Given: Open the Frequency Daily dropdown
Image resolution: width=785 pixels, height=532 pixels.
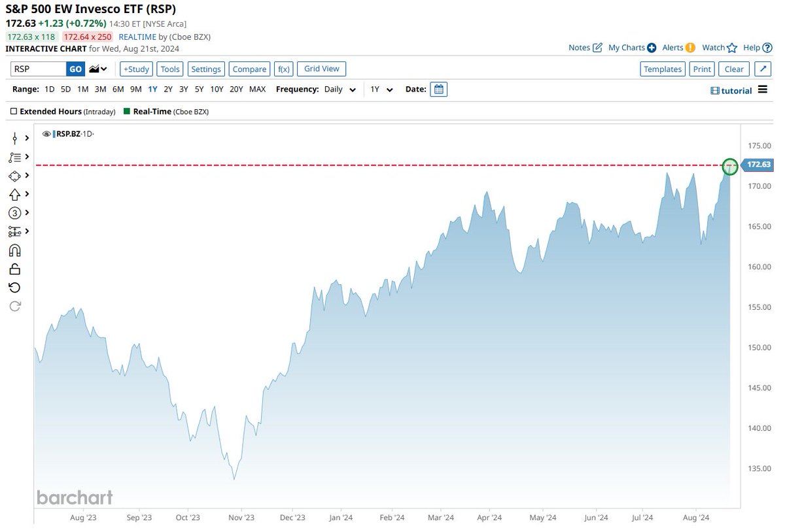Looking at the screenshot, I should pos(340,90).
